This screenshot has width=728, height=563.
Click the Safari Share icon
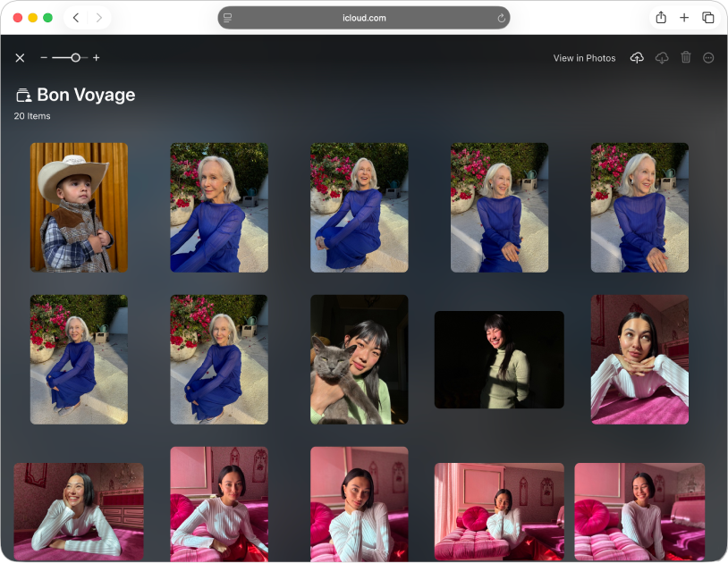[x=661, y=18]
